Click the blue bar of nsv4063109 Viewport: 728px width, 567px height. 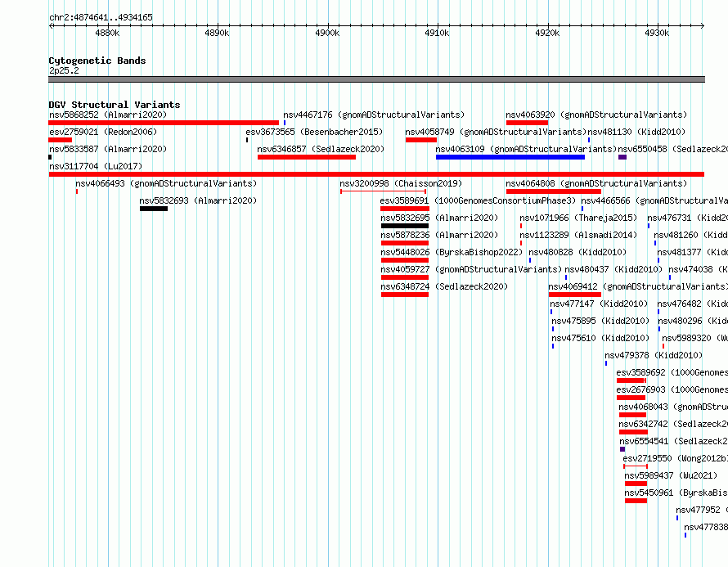tap(510, 157)
